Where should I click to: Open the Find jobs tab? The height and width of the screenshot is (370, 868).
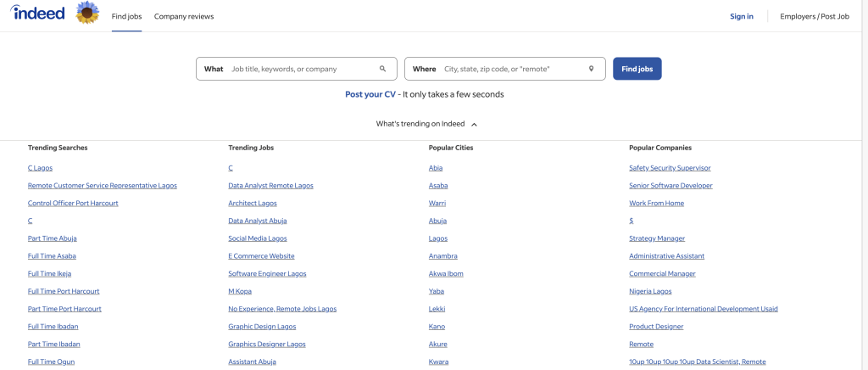tap(127, 17)
